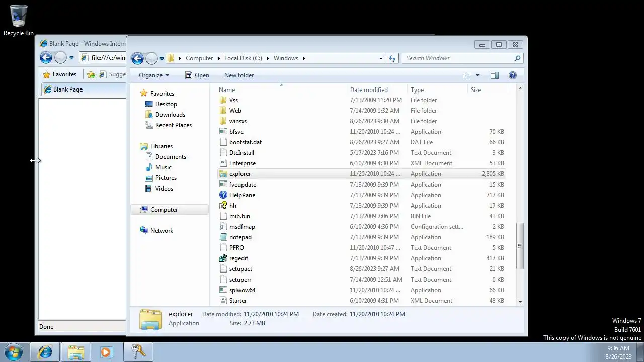Open the Music library
Image resolution: width=644 pixels, height=362 pixels.
pos(163,167)
